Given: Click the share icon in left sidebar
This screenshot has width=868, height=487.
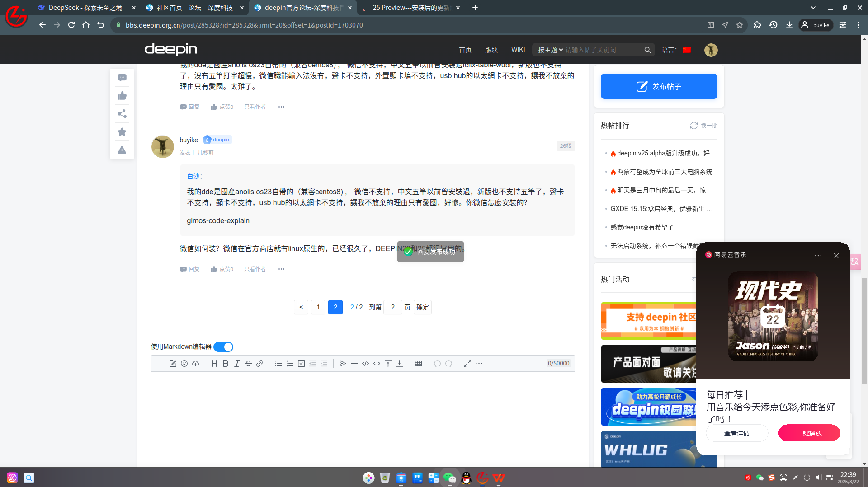Looking at the screenshot, I should 122,114.
